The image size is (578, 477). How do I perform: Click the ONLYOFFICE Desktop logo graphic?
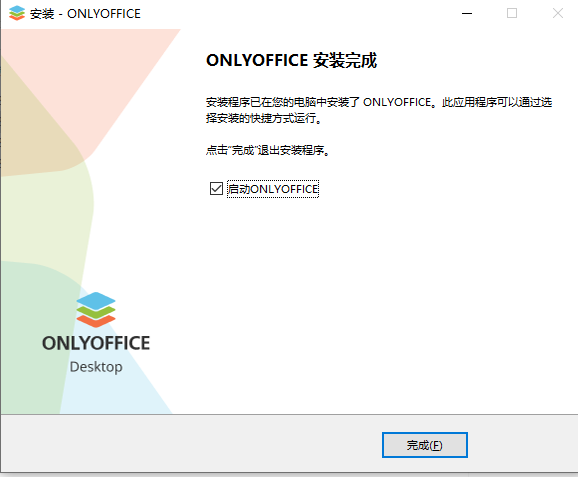pyautogui.click(x=96, y=310)
